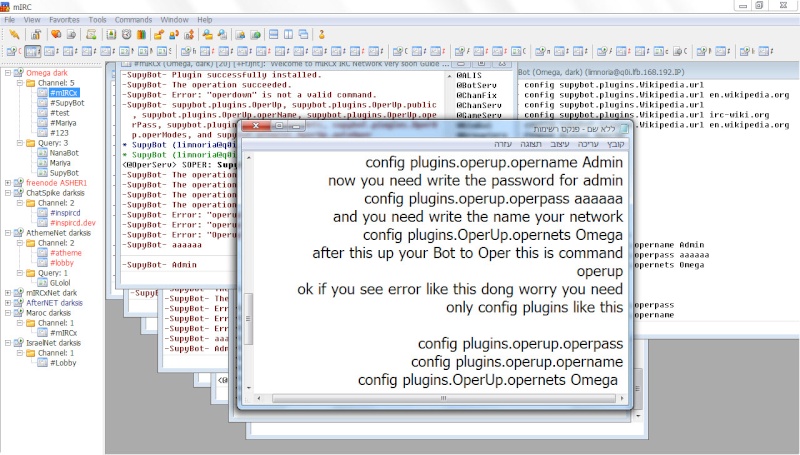Screen dimensions: 800x455
Task: Open Notepad's עריכה (Edit) menu
Action: click(x=588, y=144)
